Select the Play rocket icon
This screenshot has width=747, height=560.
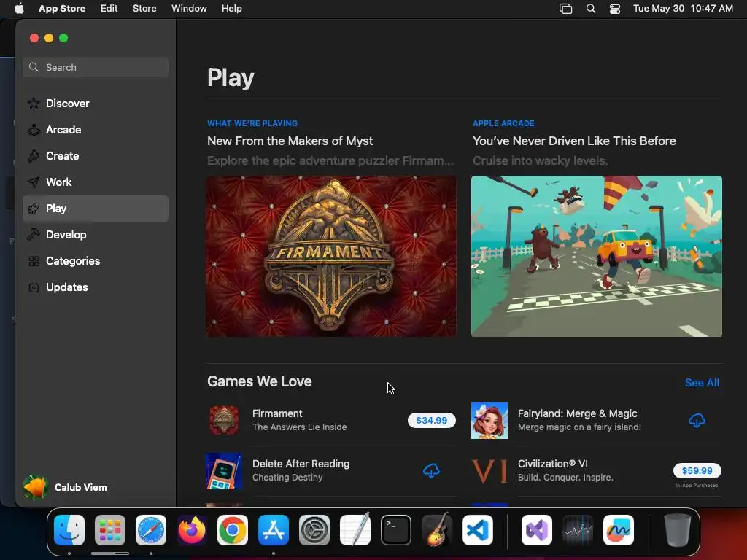point(34,208)
